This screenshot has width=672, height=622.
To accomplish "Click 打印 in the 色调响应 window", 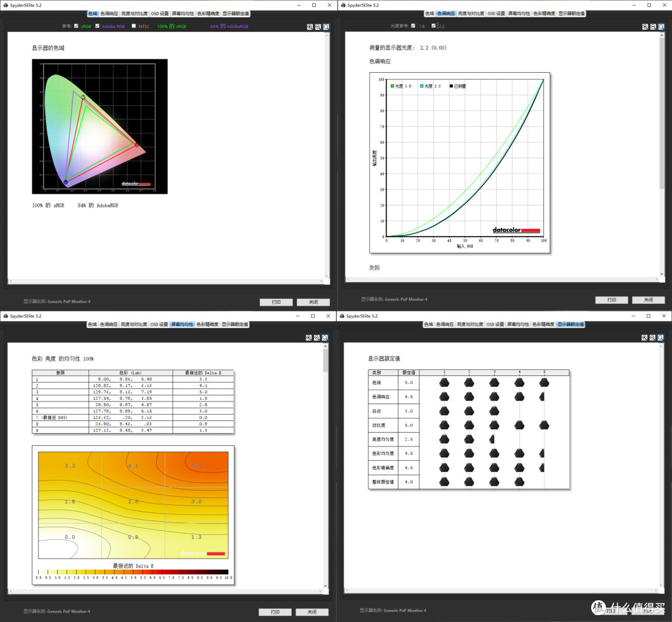I will click(612, 300).
